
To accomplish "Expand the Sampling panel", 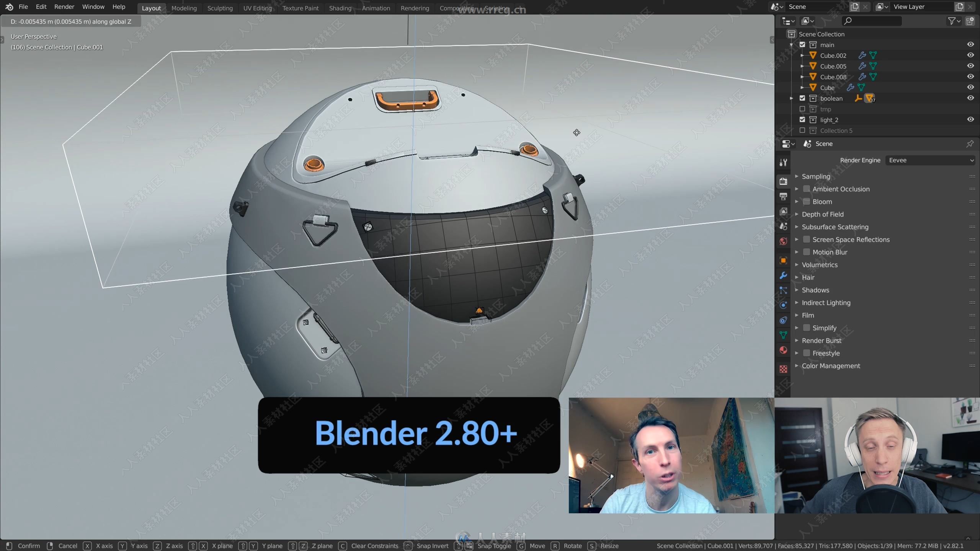I will click(x=797, y=176).
